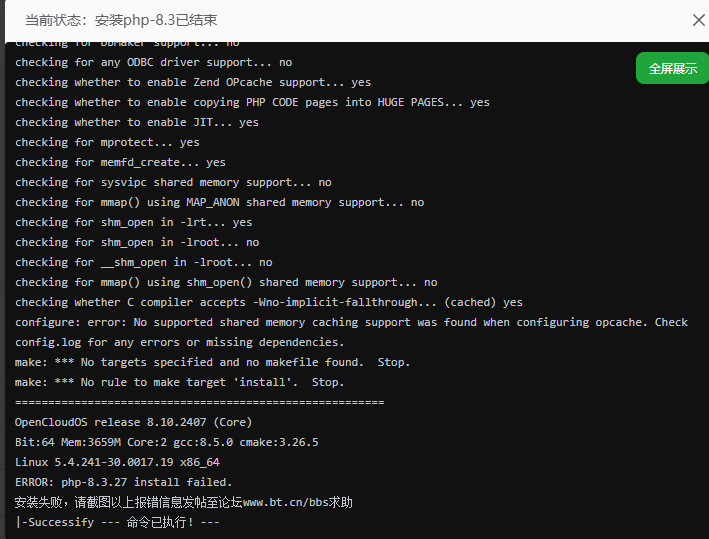Click the -Wno-implicit-fallthrough compiler check line
Viewport: 709px width, 539px height.
pos(269,302)
